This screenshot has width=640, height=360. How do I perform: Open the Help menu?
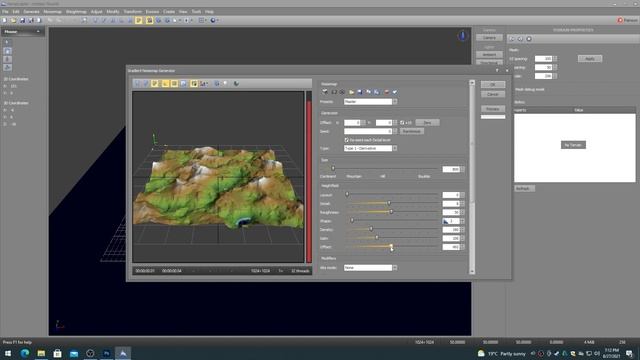tap(209, 12)
